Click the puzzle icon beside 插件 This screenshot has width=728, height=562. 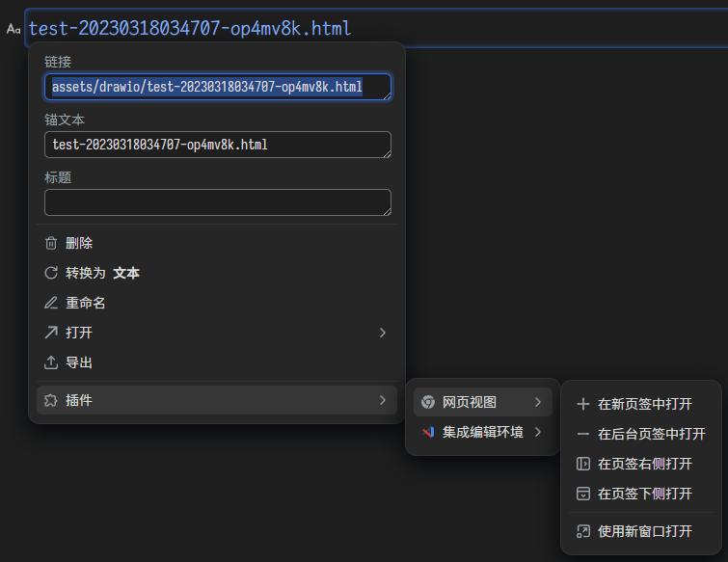pos(51,400)
